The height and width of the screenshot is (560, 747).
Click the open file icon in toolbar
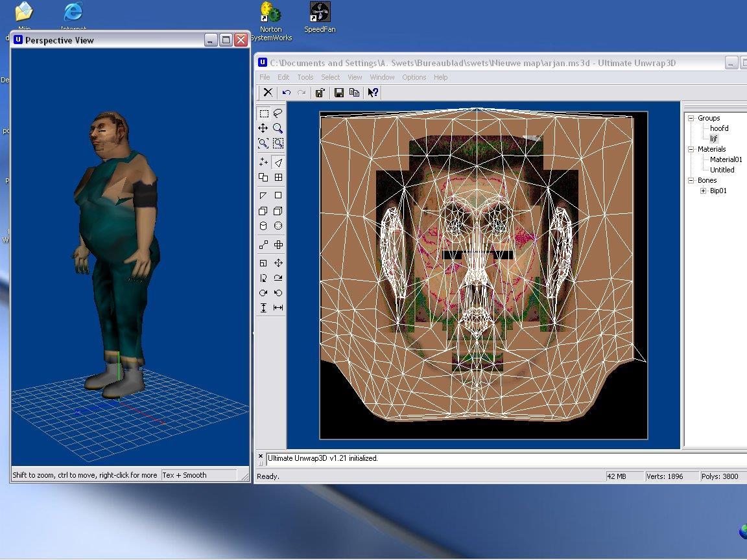[320, 93]
